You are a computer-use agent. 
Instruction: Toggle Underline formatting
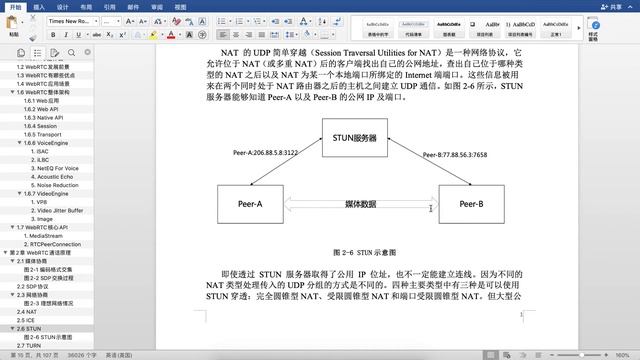[x=78, y=35]
